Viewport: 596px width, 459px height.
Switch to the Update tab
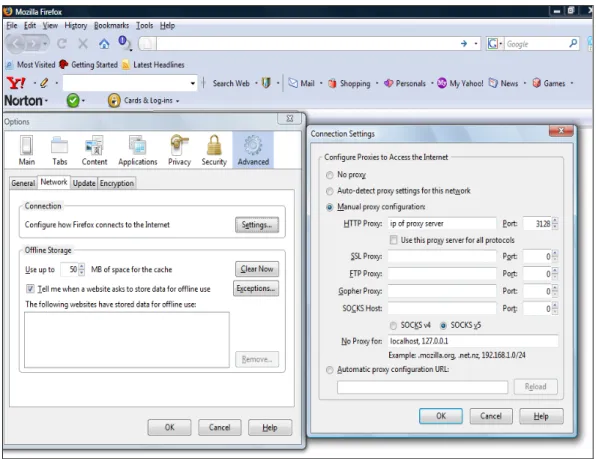tap(84, 183)
